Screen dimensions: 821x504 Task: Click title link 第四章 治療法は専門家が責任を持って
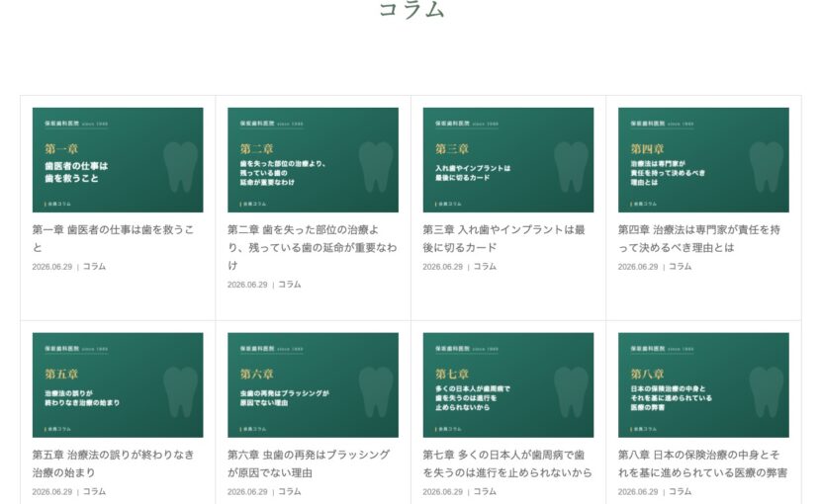pos(699,238)
